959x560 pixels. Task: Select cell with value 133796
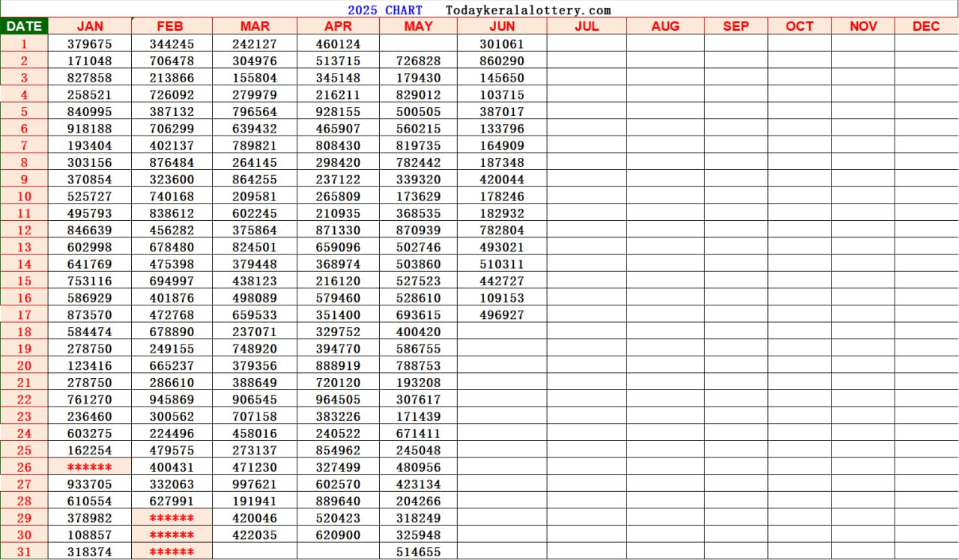click(x=502, y=129)
